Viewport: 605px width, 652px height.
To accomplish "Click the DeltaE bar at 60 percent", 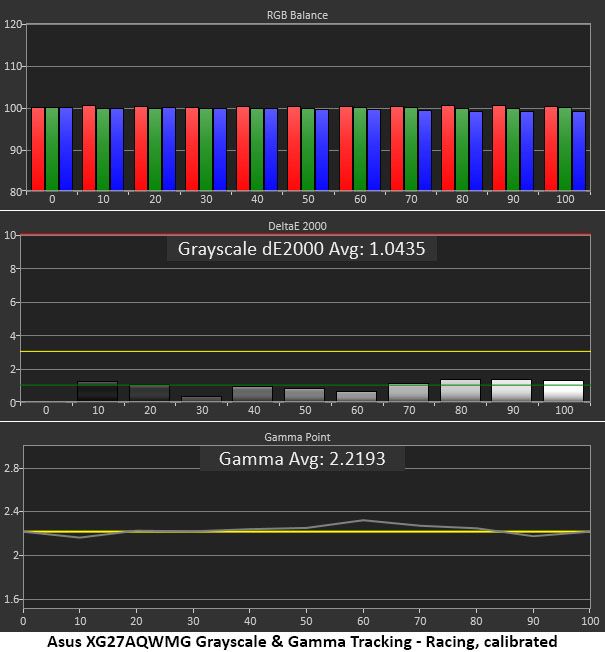I will pos(356,396).
